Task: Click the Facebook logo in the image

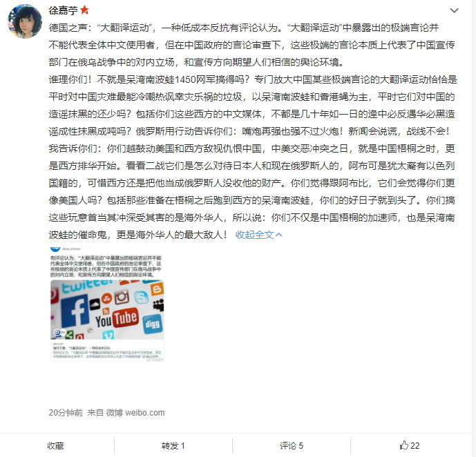Action: (x=75, y=309)
